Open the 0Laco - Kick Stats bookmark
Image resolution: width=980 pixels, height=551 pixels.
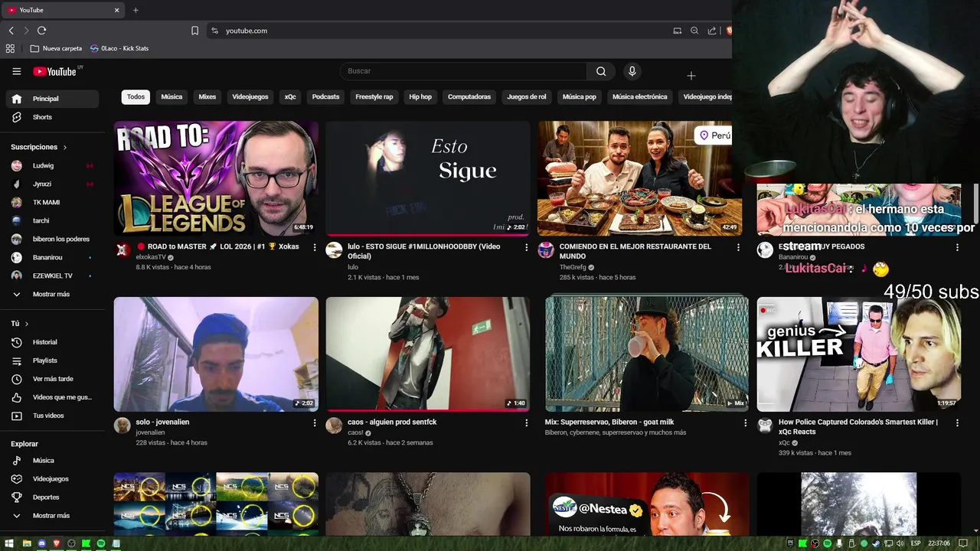(119, 48)
